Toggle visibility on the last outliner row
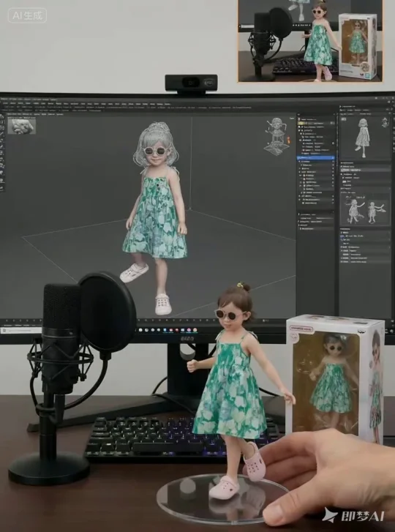395x532 pixels. [x=332, y=203]
